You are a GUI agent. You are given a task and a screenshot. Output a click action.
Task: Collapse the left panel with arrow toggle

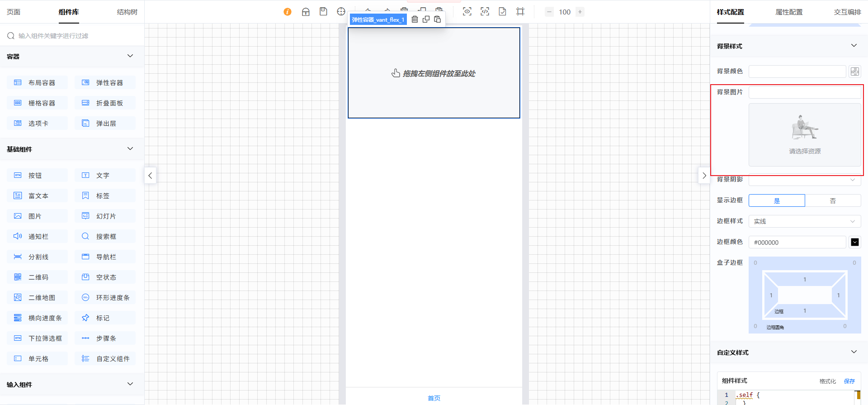click(150, 176)
